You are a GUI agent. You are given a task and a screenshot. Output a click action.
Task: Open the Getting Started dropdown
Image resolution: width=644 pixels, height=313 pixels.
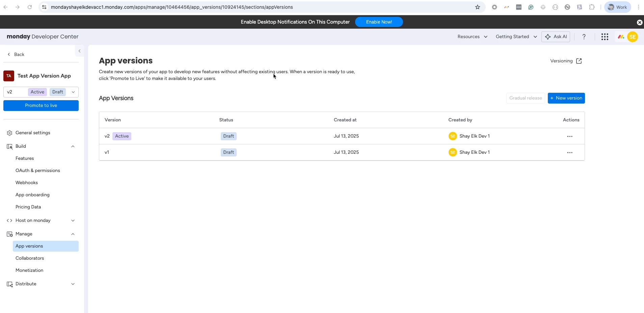[516, 37]
